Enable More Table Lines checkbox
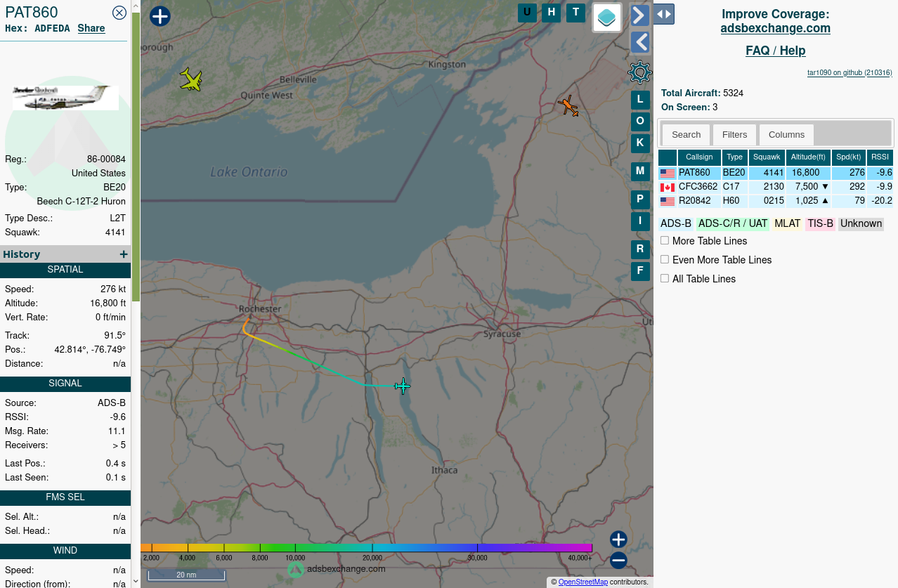898x588 pixels. (665, 241)
